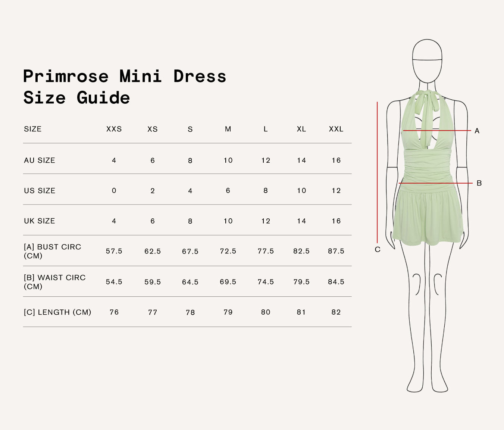Click the C length marker on the diagram
This screenshot has width=504, height=430.
coord(377,249)
